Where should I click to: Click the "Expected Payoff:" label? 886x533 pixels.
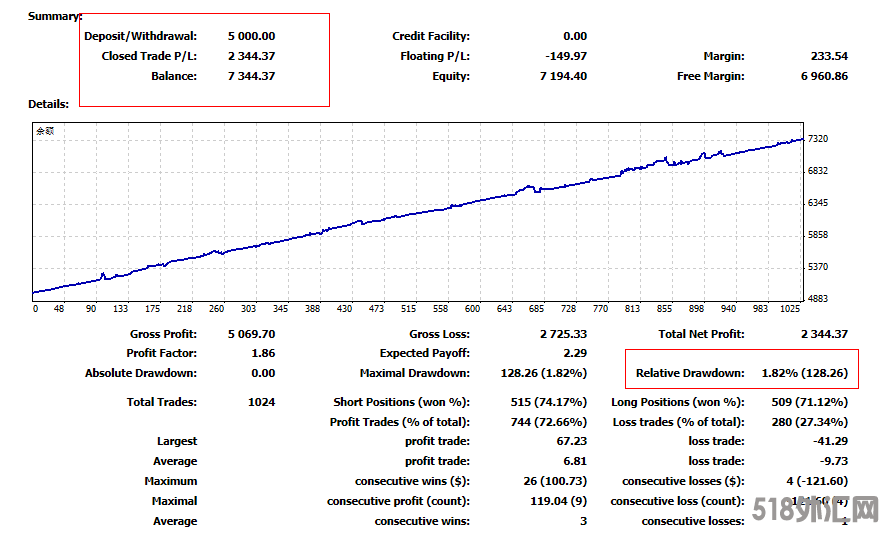point(425,353)
